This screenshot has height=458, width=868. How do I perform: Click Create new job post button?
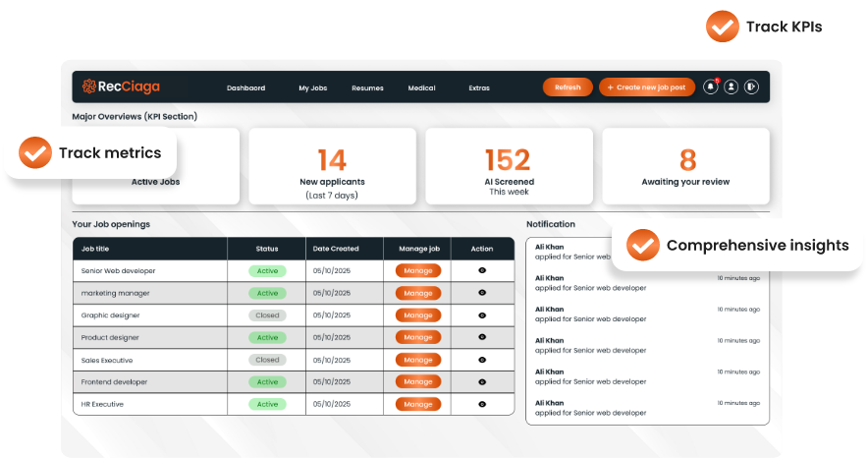tap(647, 87)
